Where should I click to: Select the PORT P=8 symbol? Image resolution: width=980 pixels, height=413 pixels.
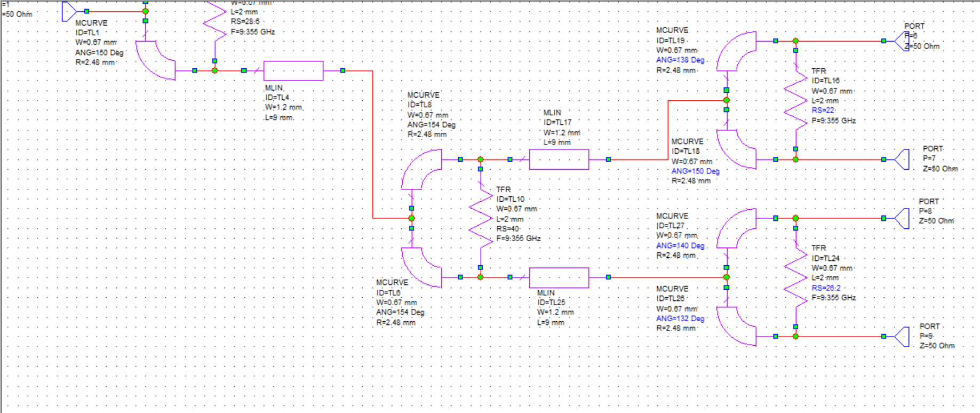[x=902, y=218]
